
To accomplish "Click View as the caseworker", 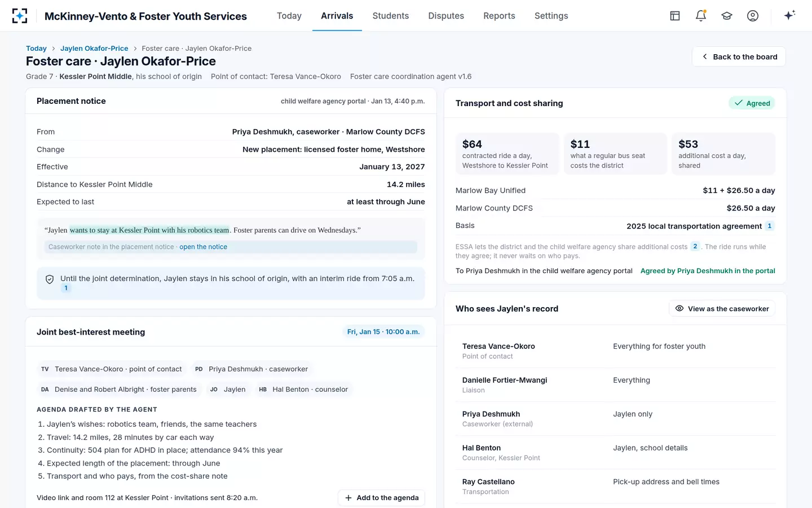I will pyautogui.click(x=722, y=309).
